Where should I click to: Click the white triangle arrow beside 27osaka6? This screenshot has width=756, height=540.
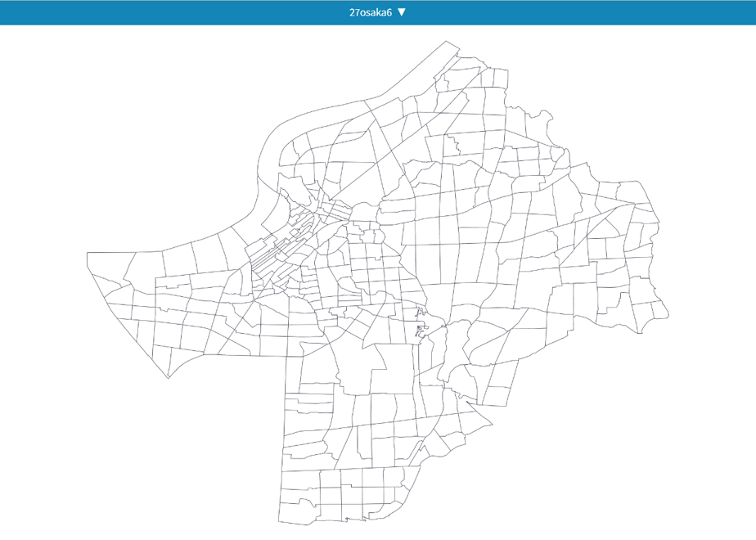[402, 12]
